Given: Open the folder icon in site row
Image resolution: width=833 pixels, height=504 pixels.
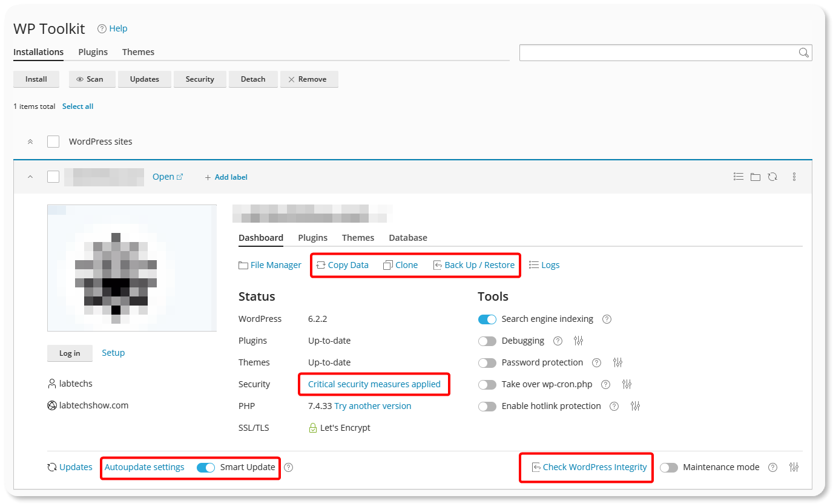Looking at the screenshot, I should [x=755, y=177].
